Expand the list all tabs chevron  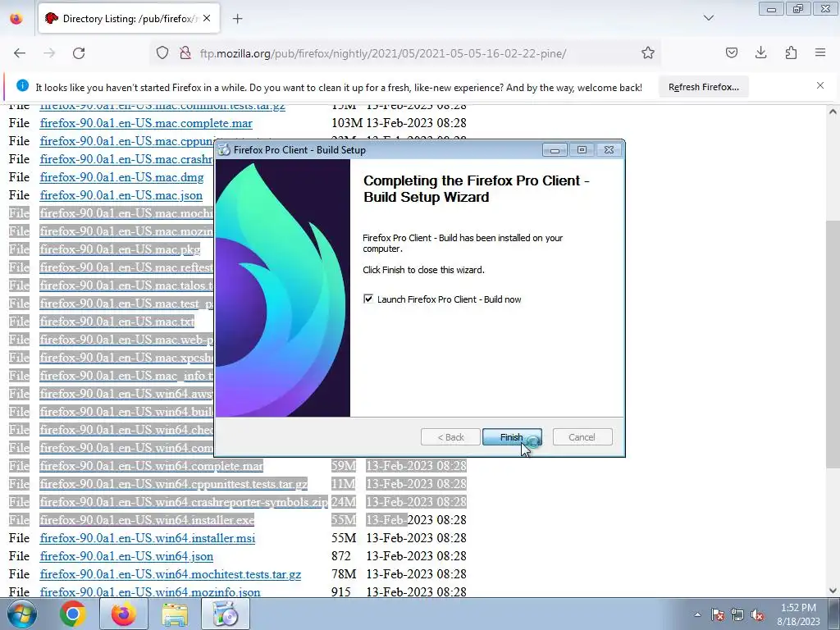708,18
